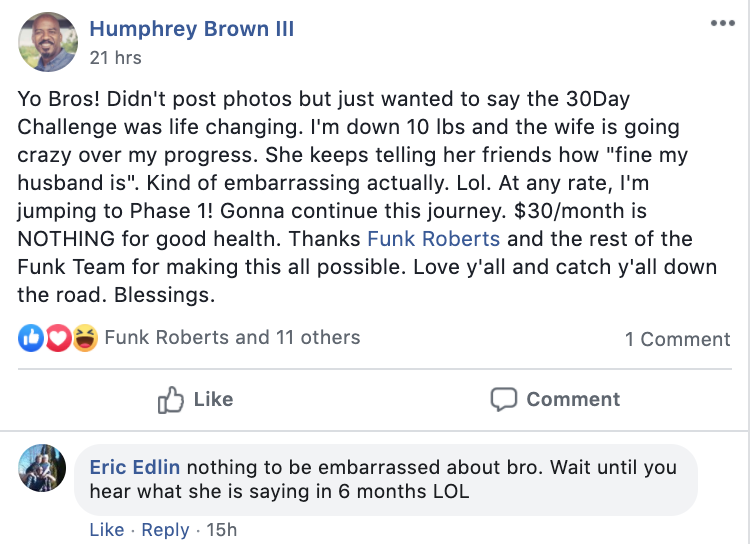Expand the 1 Comment count link
The width and height of the screenshot is (750, 544).
pyautogui.click(x=677, y=339)
